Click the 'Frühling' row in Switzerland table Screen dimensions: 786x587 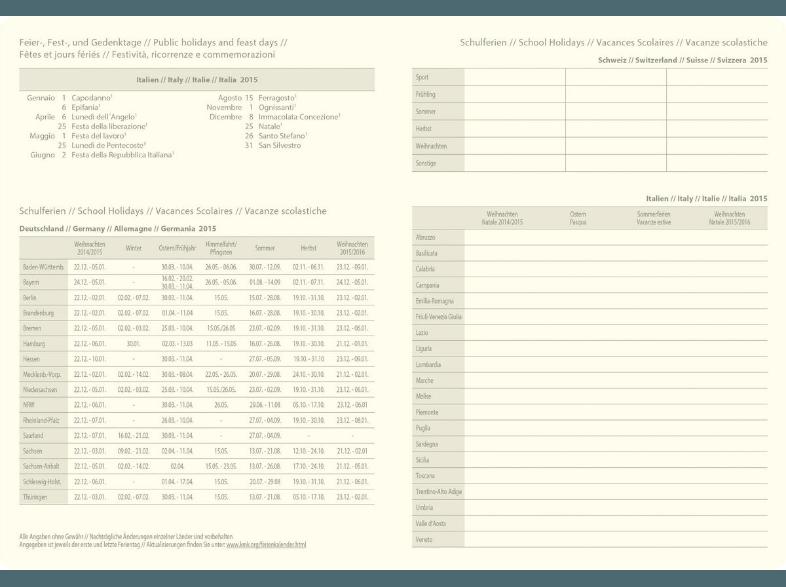(590, 94)
